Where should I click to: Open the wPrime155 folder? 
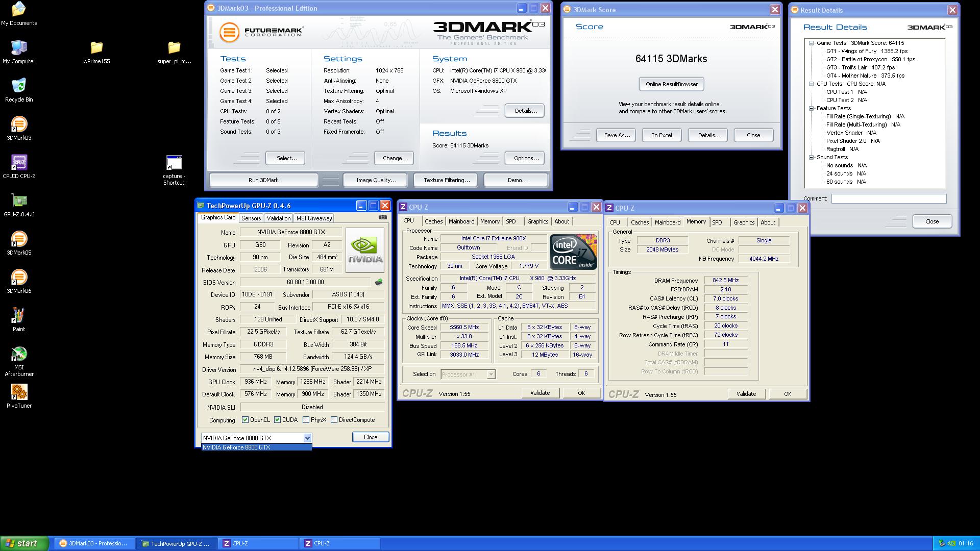pyautogui.click(x=96, y=48)
